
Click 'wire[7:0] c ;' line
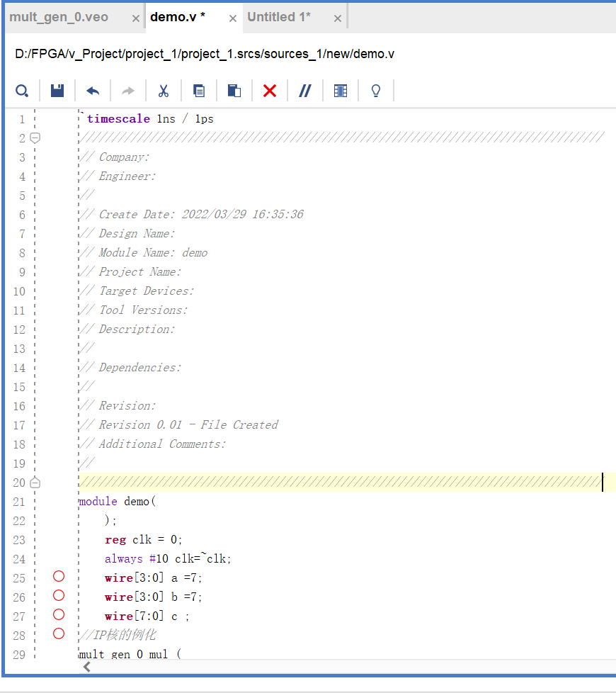tap(147, 616)
